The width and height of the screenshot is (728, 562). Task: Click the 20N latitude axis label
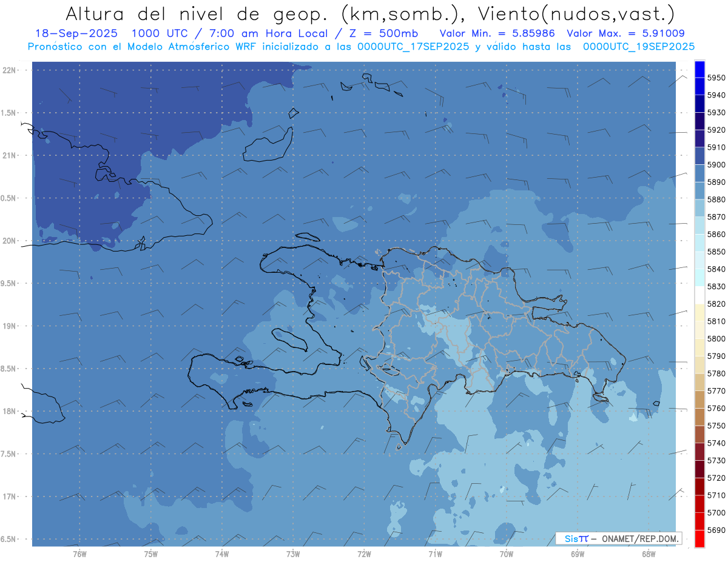coord(8,241)
